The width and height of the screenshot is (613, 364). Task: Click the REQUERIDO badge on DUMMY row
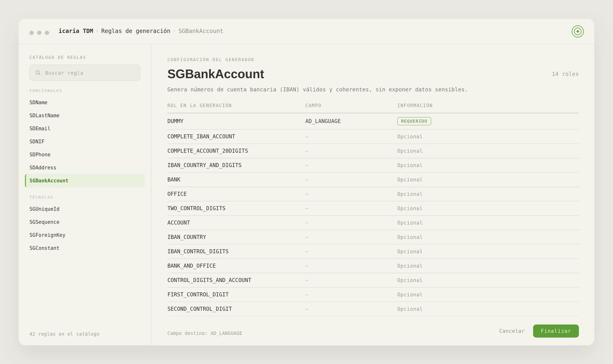pos(414,121)
